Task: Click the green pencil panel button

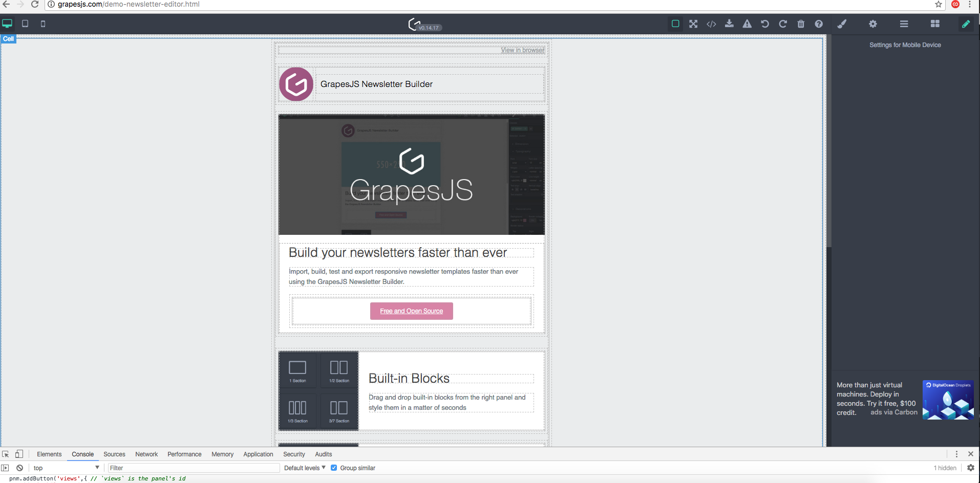Action: tap(966, 24)
